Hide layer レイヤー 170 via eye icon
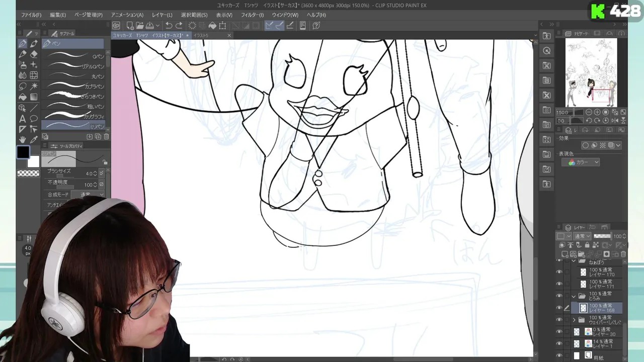This screenshot has width=644, height=362. click(559, 272)
